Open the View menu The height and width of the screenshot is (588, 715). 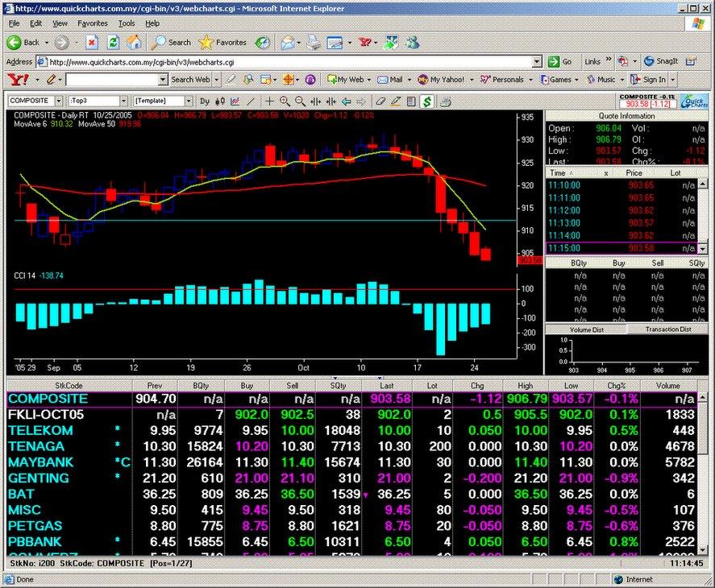(x=60, y=23)
